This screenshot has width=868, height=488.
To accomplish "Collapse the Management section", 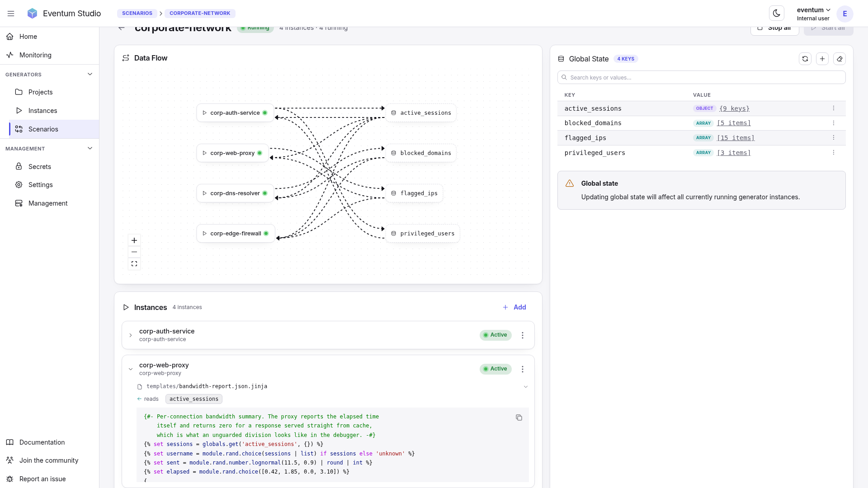I will tap(50, 149).
